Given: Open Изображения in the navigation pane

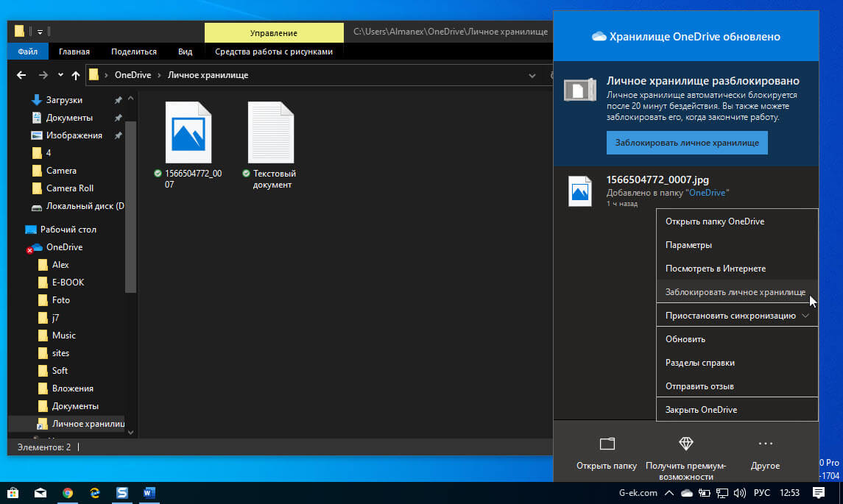Looking at the screenshot, I should pyautogui.click(x=74, y=135).
